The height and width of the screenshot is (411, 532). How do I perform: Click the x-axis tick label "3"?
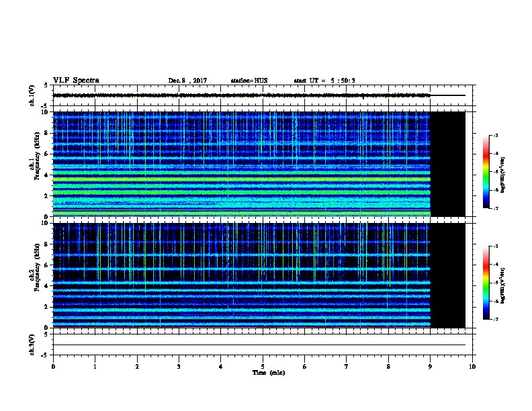[x=179, y=367]
